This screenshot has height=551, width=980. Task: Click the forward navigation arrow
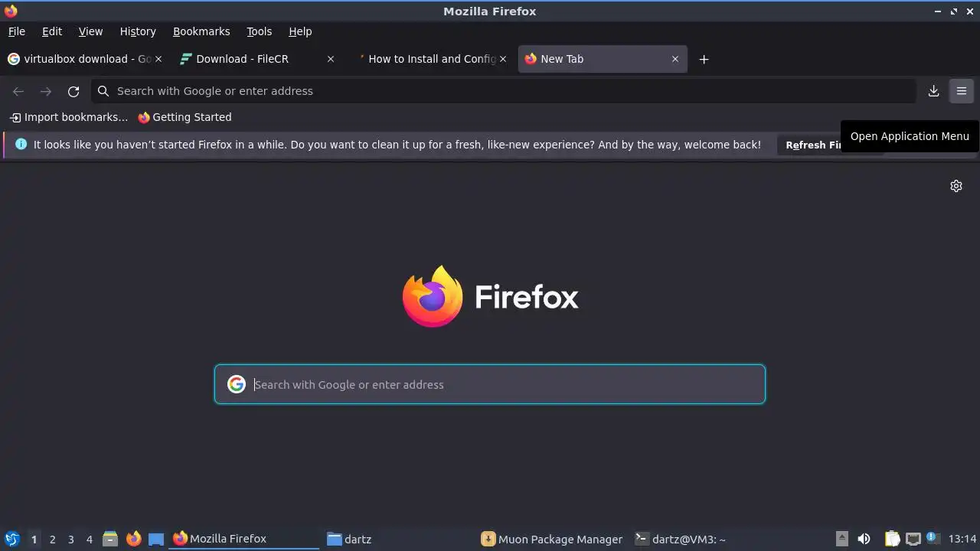click(x=46, y=91)
